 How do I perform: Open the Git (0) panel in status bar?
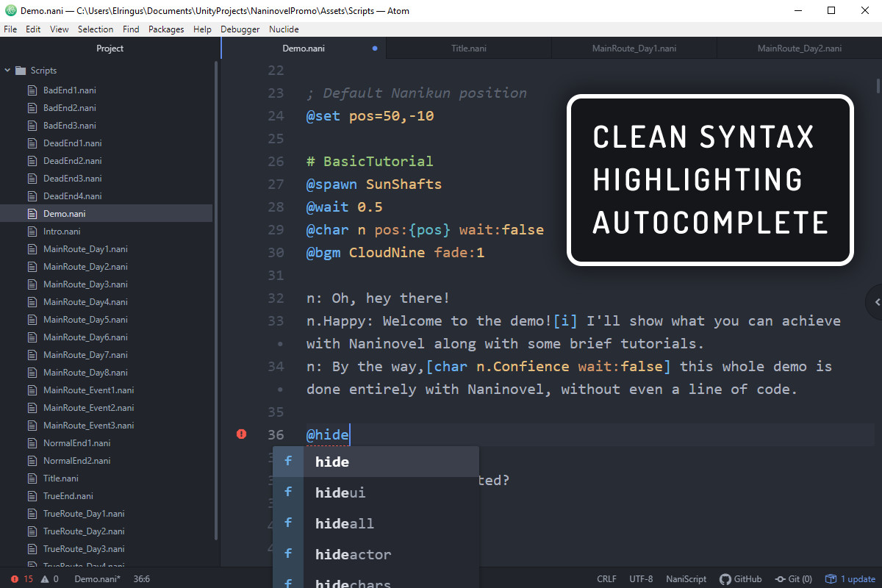(793, 579)
